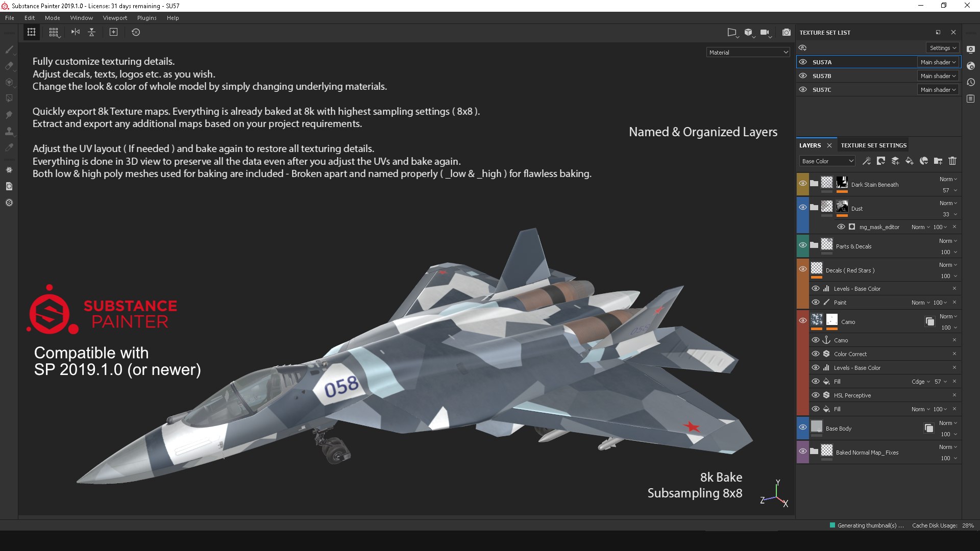
Task: Select the Paint brush tool
Action: click(9, 49)
